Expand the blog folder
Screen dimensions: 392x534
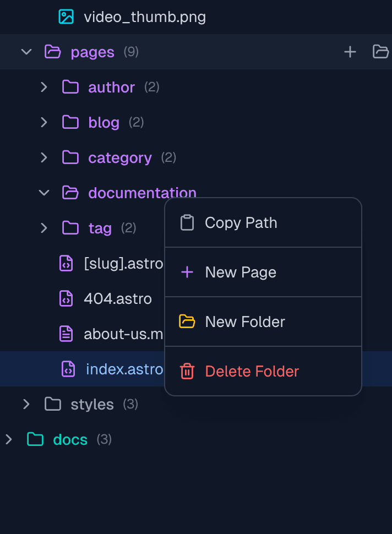click(44, 122)
